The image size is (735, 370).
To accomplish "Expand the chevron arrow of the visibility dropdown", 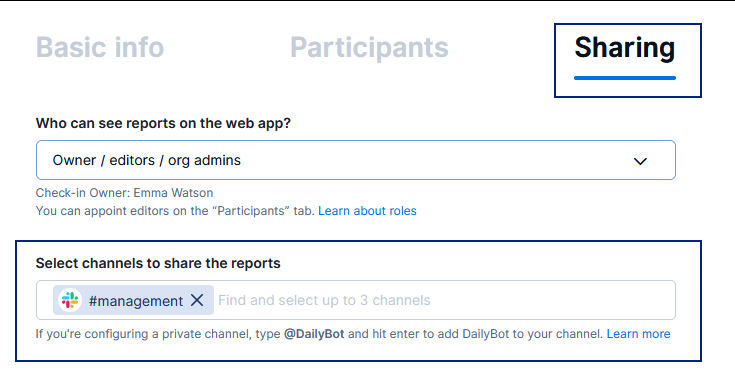I will coord(640,161).
